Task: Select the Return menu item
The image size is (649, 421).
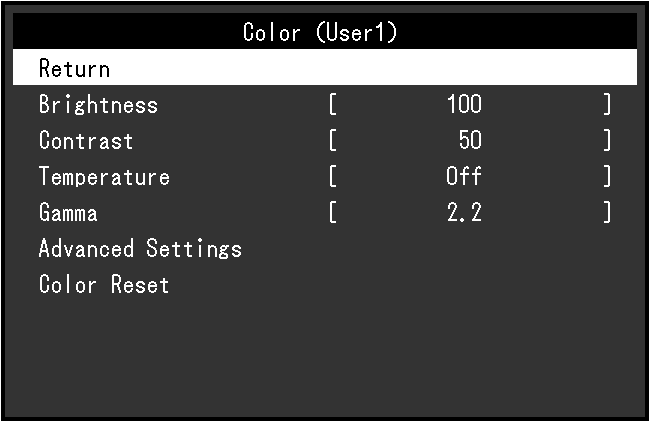Action: point(74,69)
